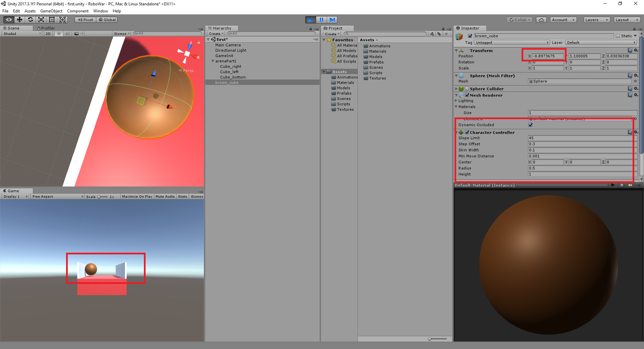The height and width of the screenshot is (349, 644).
Task: Select the Move tool
Action: point(19,19)
